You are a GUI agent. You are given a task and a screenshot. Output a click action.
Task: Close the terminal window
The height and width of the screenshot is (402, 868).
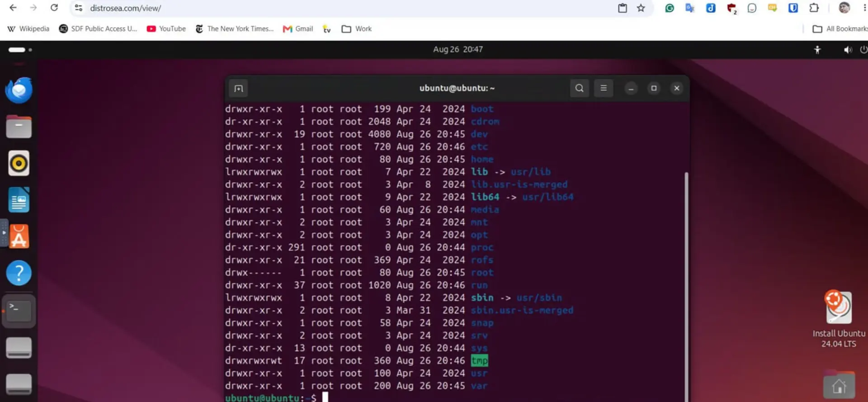677,88
